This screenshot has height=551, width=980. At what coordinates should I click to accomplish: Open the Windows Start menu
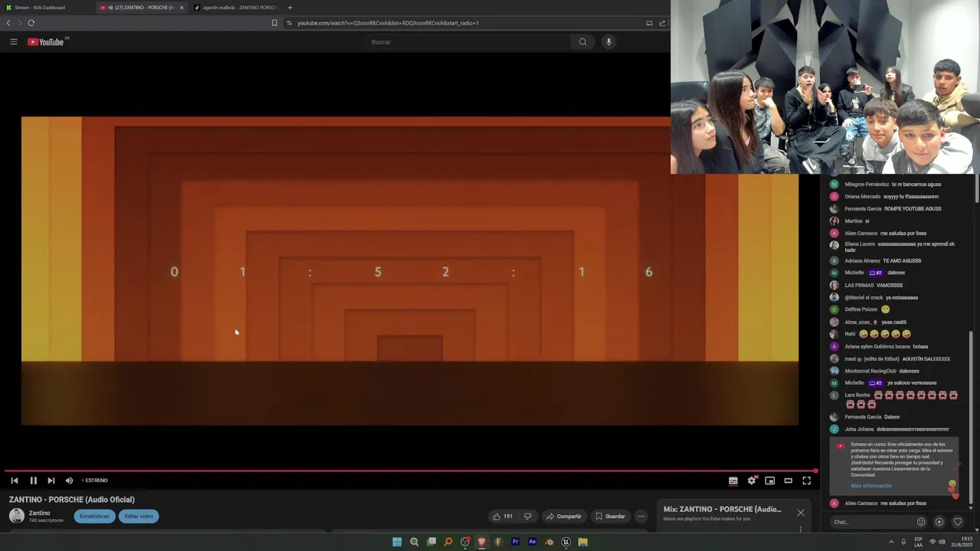(x=397, y=542)
